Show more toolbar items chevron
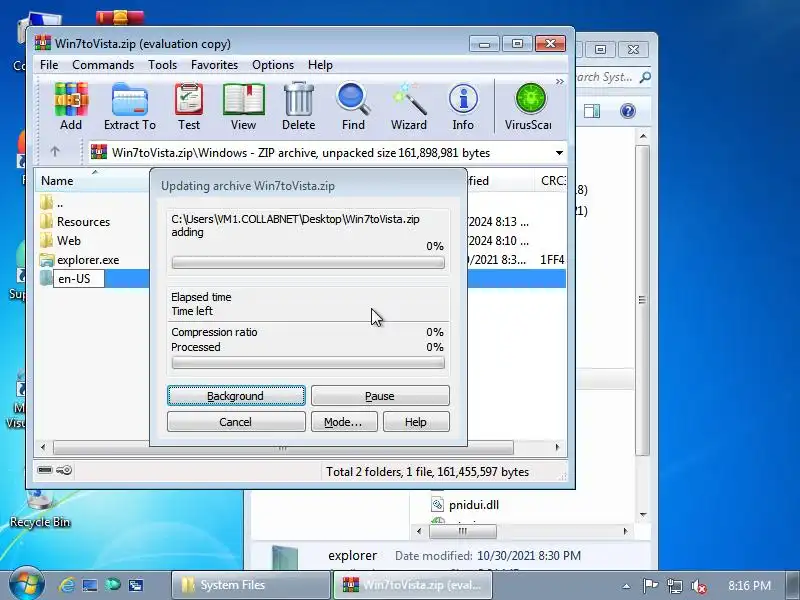The width and height of the screenshot is (800, 600). (x=560, y=82)
